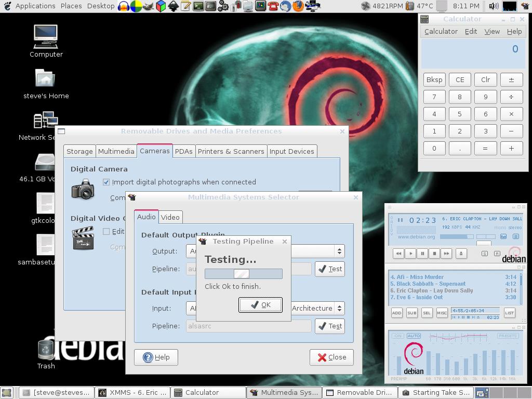The image size is (532, 399).
Task: Click Test button for output pipeline
Action: tap(330, 269)
